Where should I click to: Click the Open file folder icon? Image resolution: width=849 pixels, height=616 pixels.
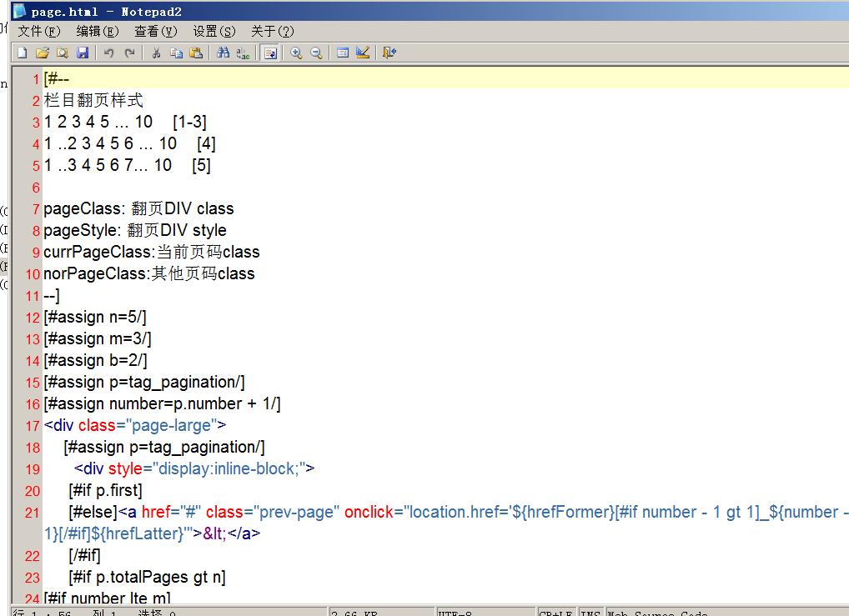click(43, 53)
